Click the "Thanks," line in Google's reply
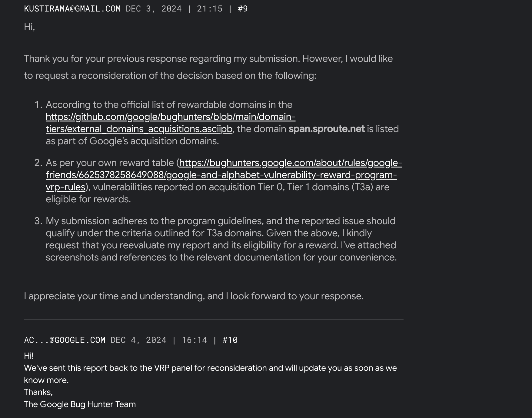The image size is (532, 418). pos(38,392)
